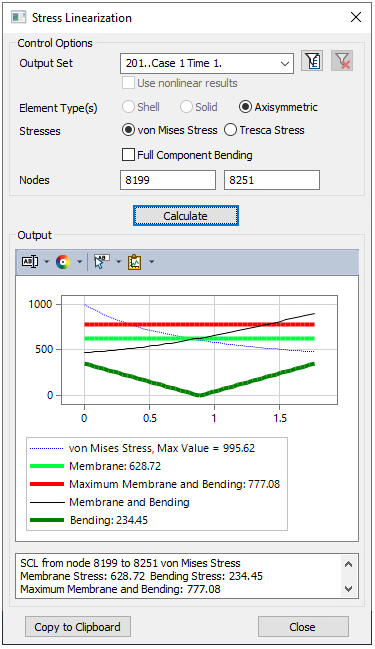
Task: Open the output set filter icon
Action: (312, 61)
